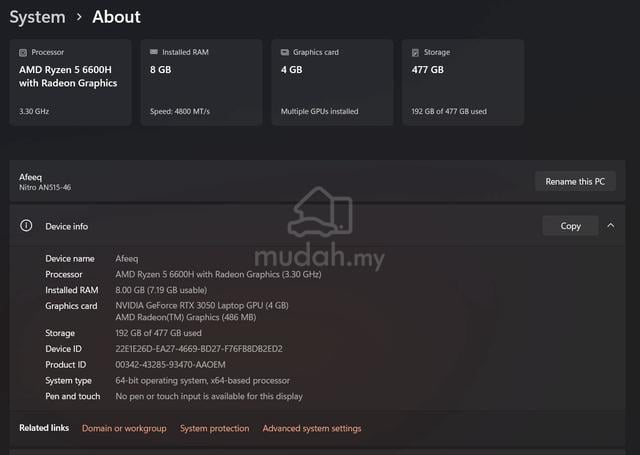The width and height of the screenshot is (640, 455).
Task: Open System protection link
Action: coord(214,428)
